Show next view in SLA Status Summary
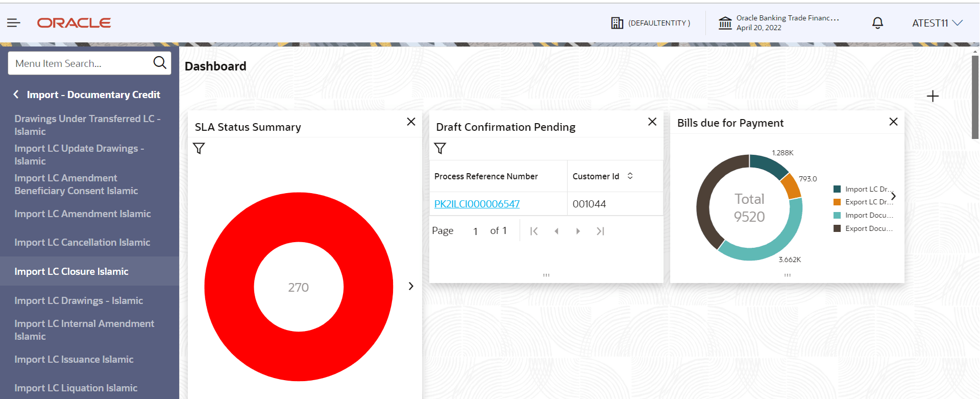The width and height of the screenshot is (980, 399). [411, 286]
